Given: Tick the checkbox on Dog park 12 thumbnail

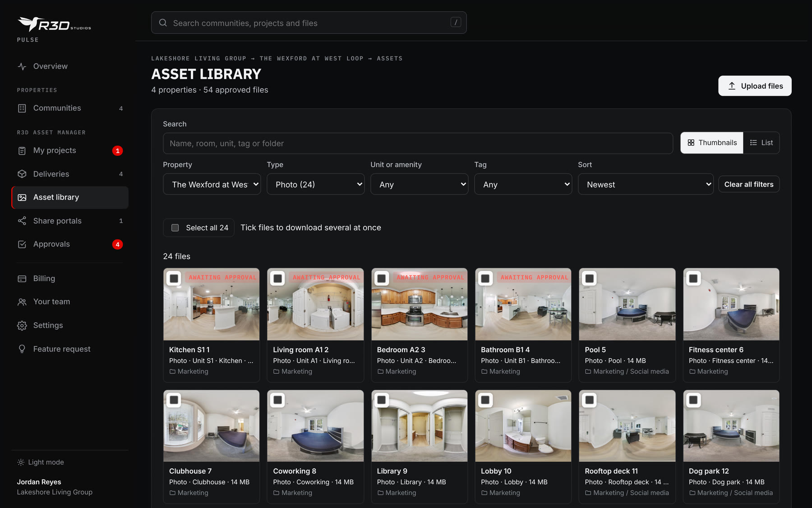Looking at the screenshot, I should [693, 400].
